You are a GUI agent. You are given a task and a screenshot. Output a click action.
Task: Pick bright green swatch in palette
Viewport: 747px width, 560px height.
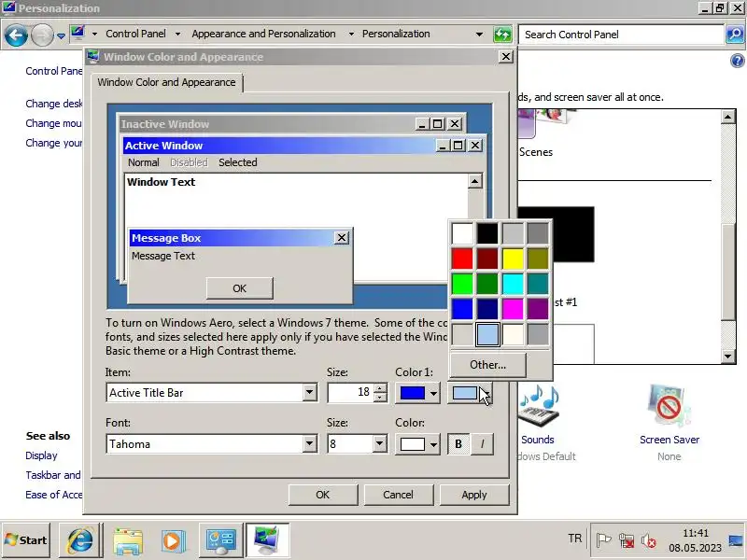coord(462,284)
